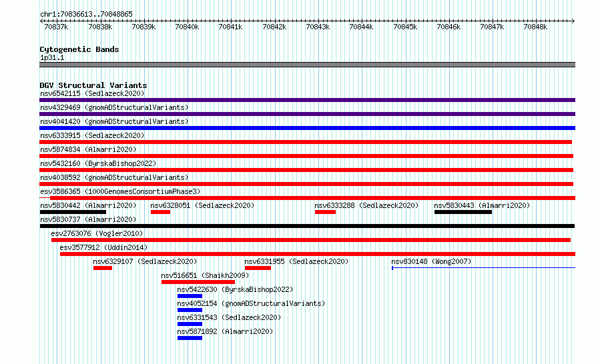Click the 70837k ruler position

(56, 27)
